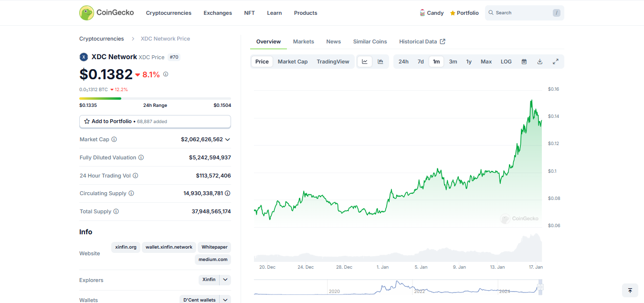The height and width of the screenshot is (303, 644).
Task: Expand the Xinfin explorers dropdown arrow
Action: click(225, 280)
